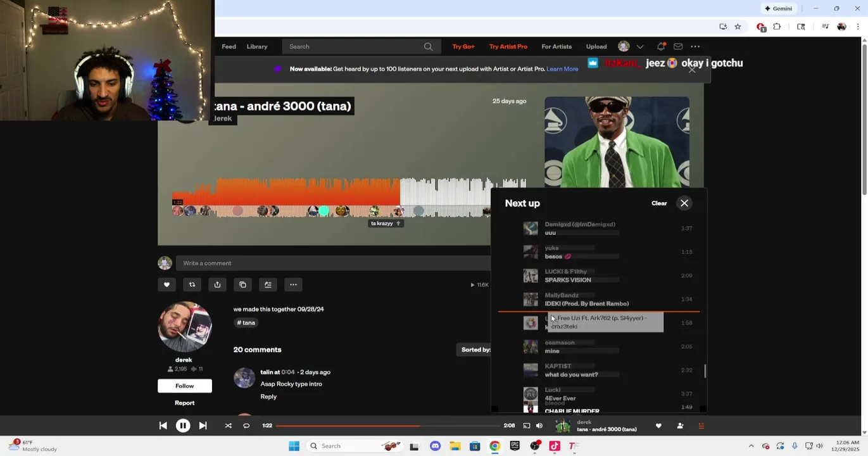This screenshot has height=456, width=868.
Task: Click the install app icon in address bar
Action: point(723,27)
